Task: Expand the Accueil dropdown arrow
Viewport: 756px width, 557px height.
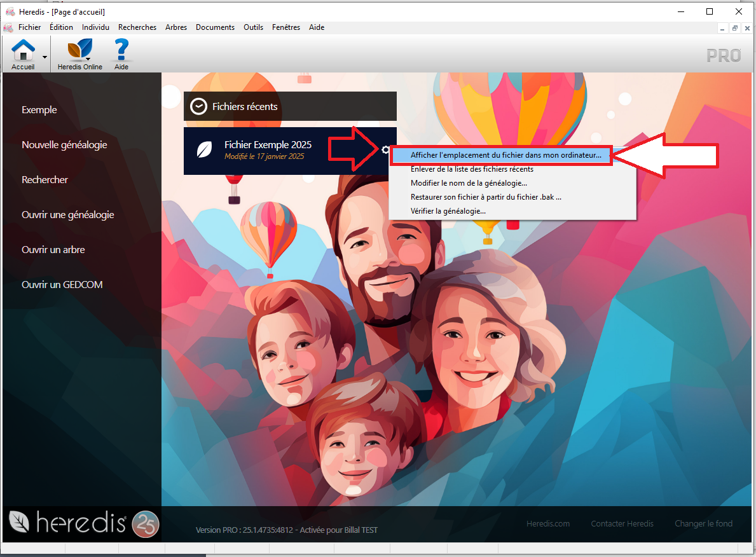Action: tap(45, 57)
